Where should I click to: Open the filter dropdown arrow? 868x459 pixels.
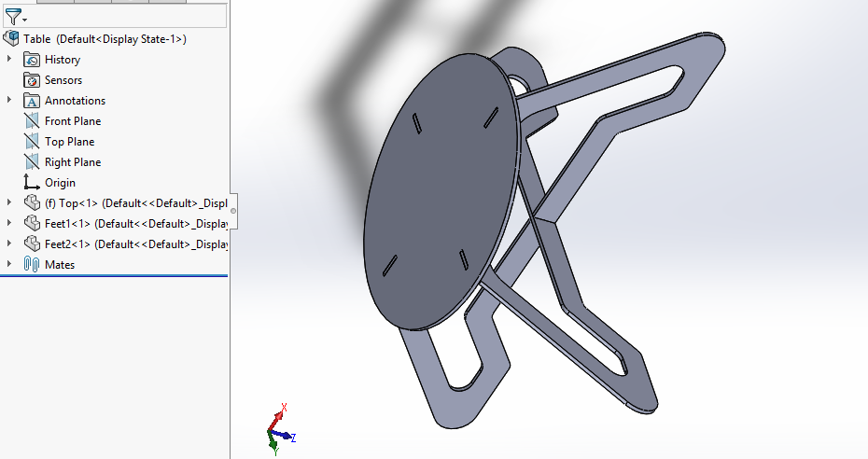[x=25, y=20]
